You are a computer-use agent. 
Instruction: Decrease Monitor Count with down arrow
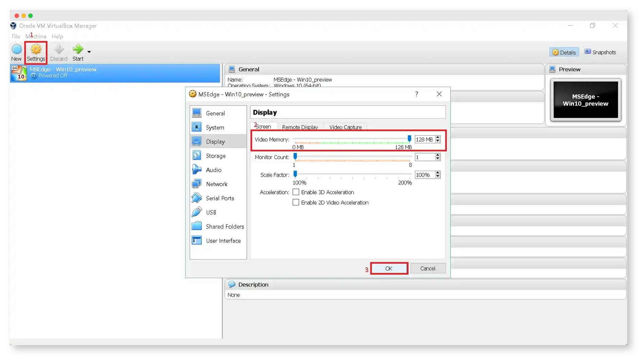point(438,159)
